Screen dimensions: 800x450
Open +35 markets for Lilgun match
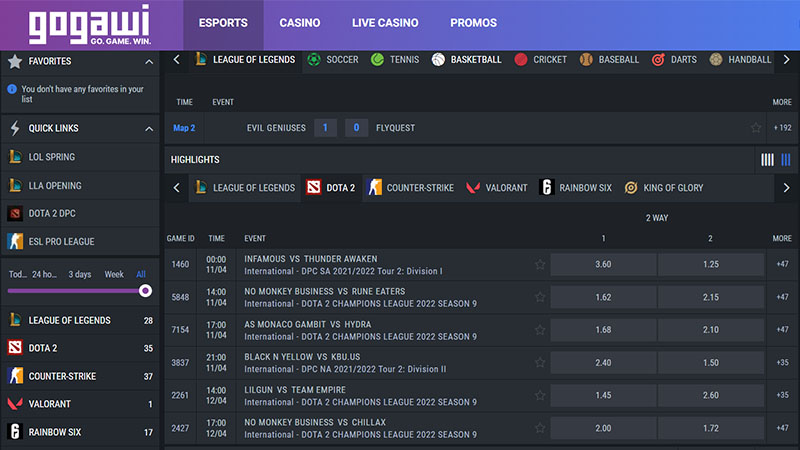(x=782, y=395)
